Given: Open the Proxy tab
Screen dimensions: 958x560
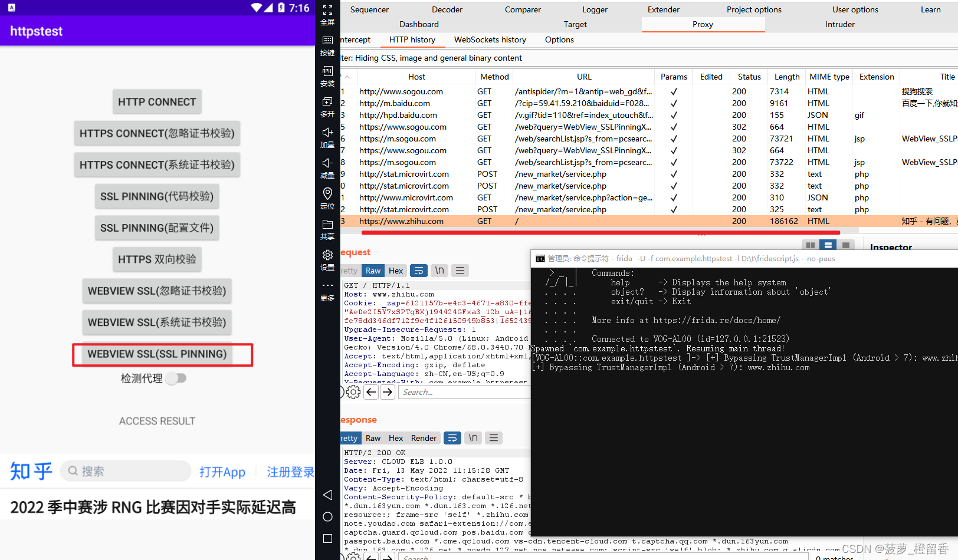Looking at the screenshot, I should coord(703,24).
